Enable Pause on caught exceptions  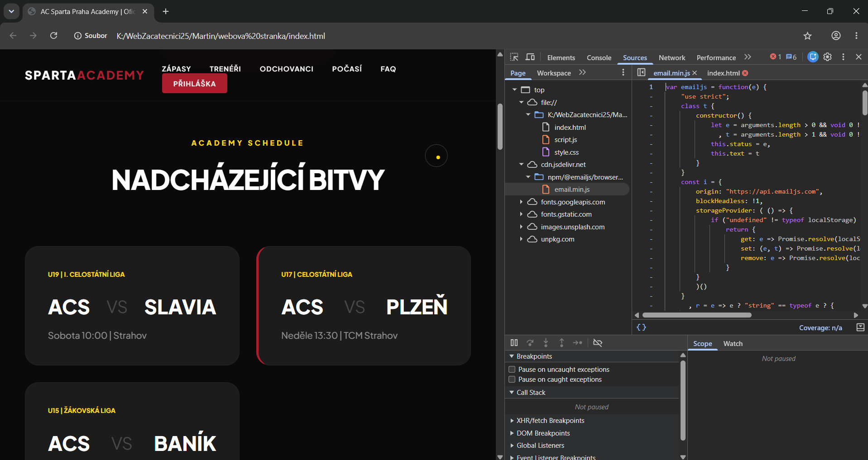[512, 379]
